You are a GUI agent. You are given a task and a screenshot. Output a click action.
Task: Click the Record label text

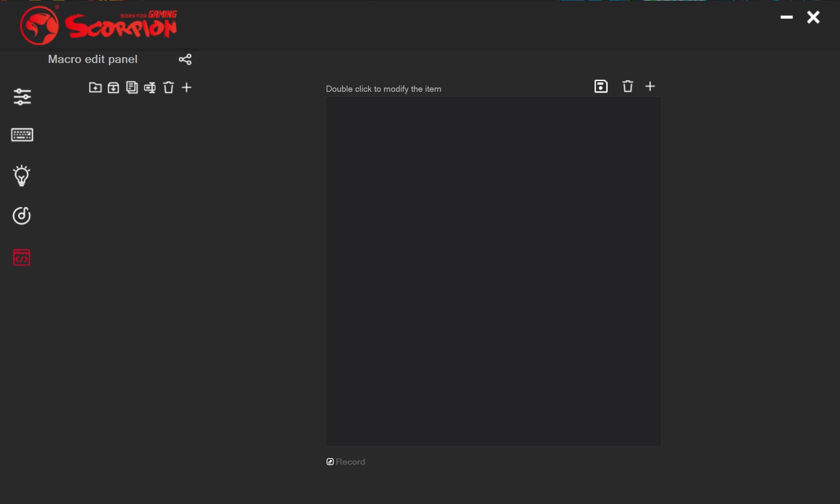pyautogui.click(x=350, y=462)
